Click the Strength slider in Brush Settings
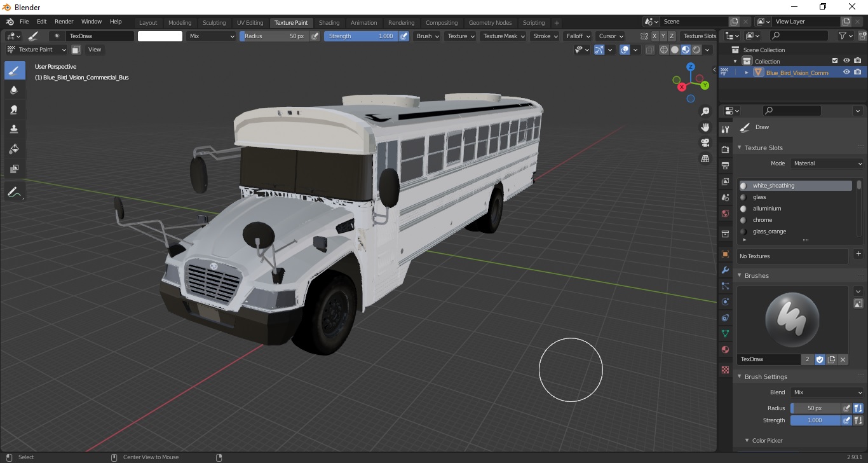 pyautogui.click(x=815, y=420)
